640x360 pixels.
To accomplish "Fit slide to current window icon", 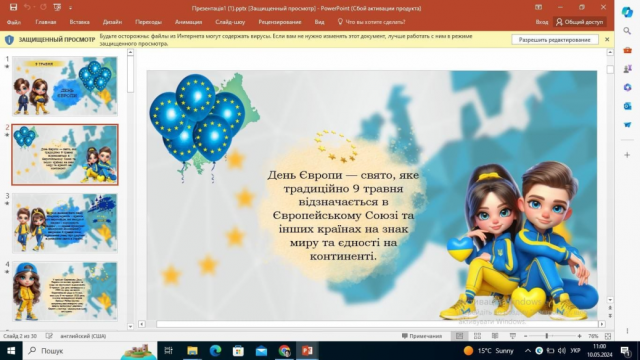I will 608,336.
